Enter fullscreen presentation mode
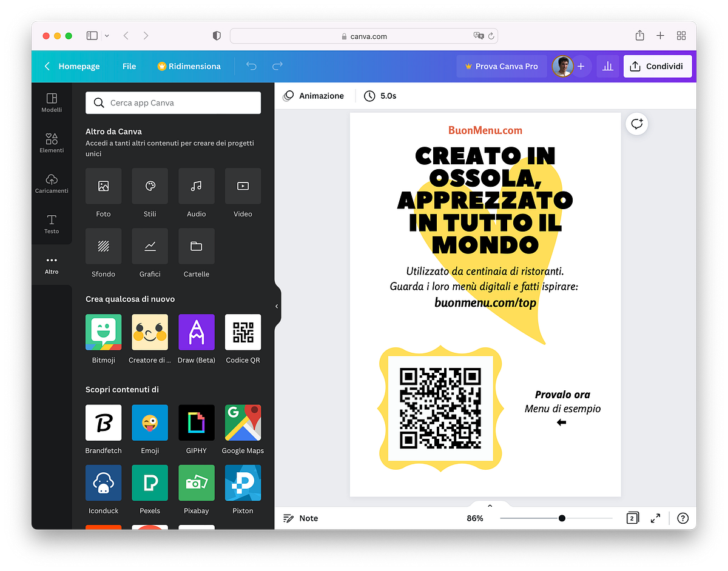 pos(655,518)
